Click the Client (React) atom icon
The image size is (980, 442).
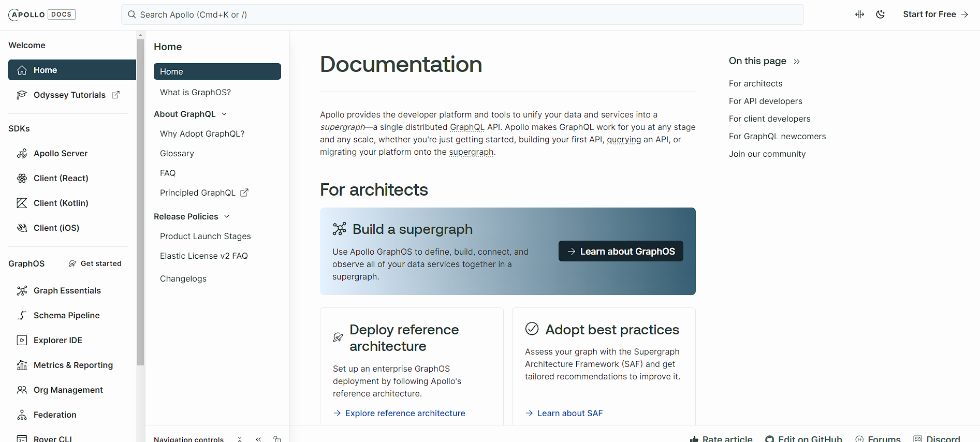(22, 178)
